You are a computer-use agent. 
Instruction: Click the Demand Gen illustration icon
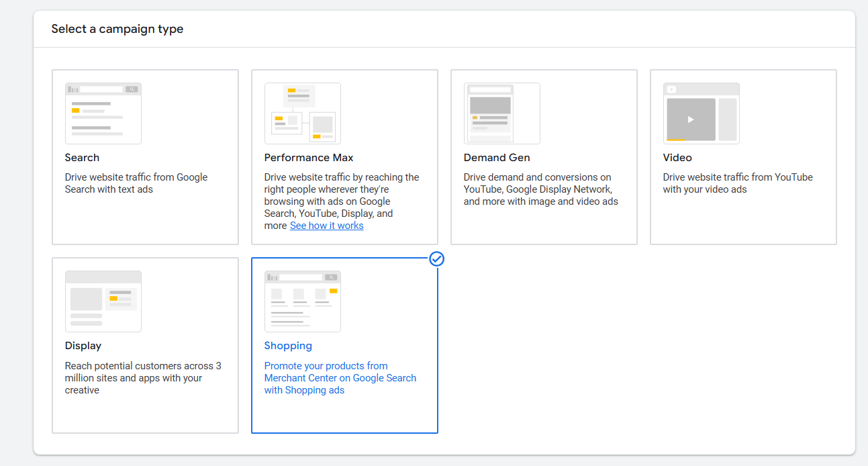501,113
